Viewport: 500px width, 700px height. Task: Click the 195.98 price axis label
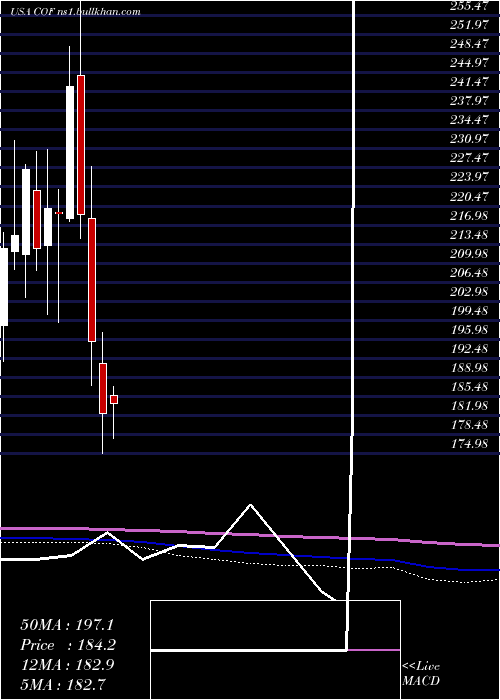click(470, 330)
